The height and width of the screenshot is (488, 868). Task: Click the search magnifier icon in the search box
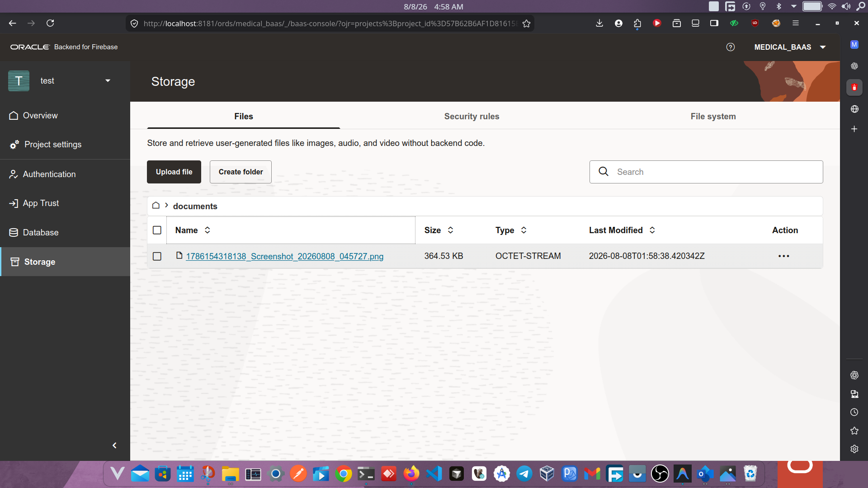[604, 172]
